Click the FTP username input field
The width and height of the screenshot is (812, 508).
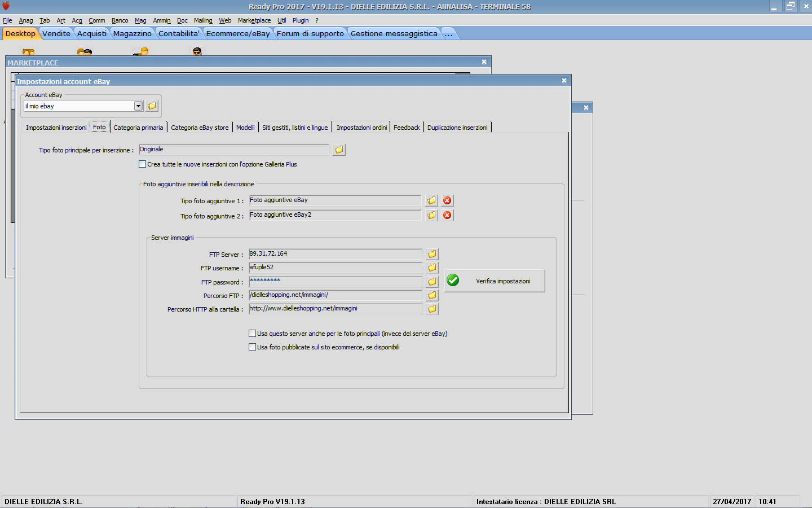[x=335, y=268]
